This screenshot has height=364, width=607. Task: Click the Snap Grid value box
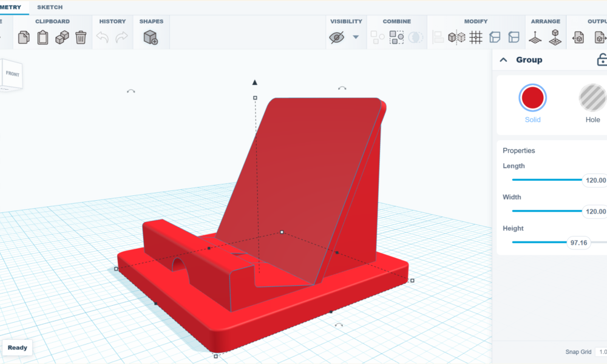pos(601,352)
